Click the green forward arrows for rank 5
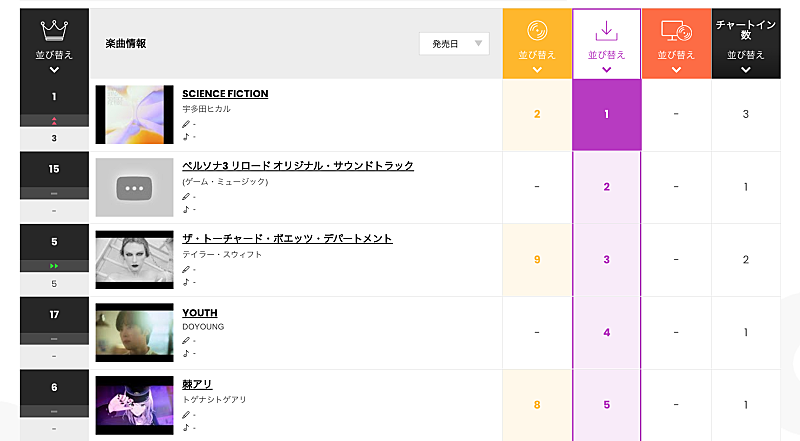 (54, 266)
